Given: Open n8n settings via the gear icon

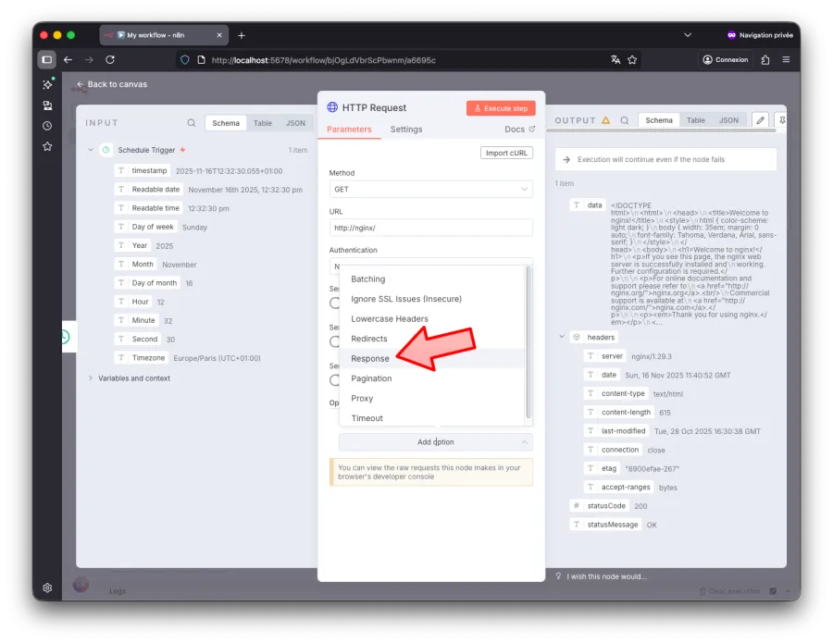Looking at the screenshot, I should [x=47, y=588].
